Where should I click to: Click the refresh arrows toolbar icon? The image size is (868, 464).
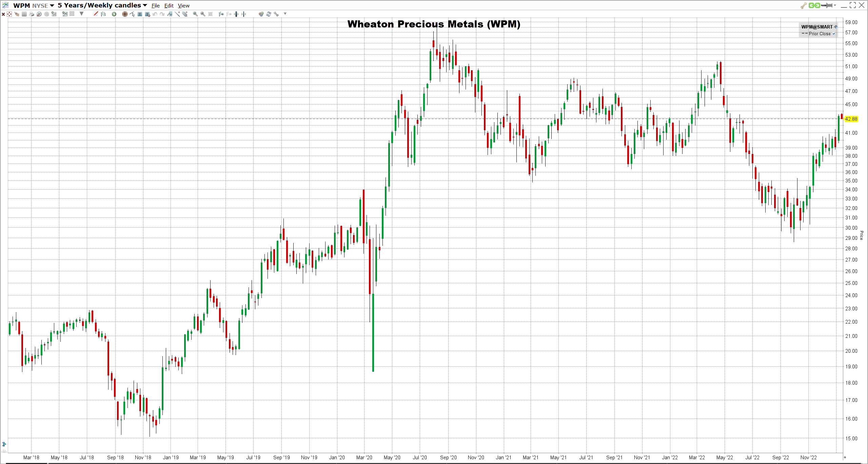[x=269, y=14]
